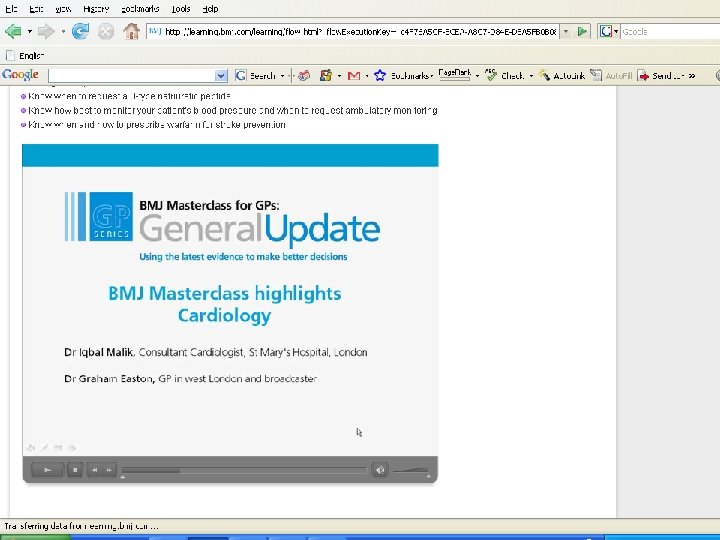Open the English bookmark in the bookmarks toolbar

tap(25, 56)
